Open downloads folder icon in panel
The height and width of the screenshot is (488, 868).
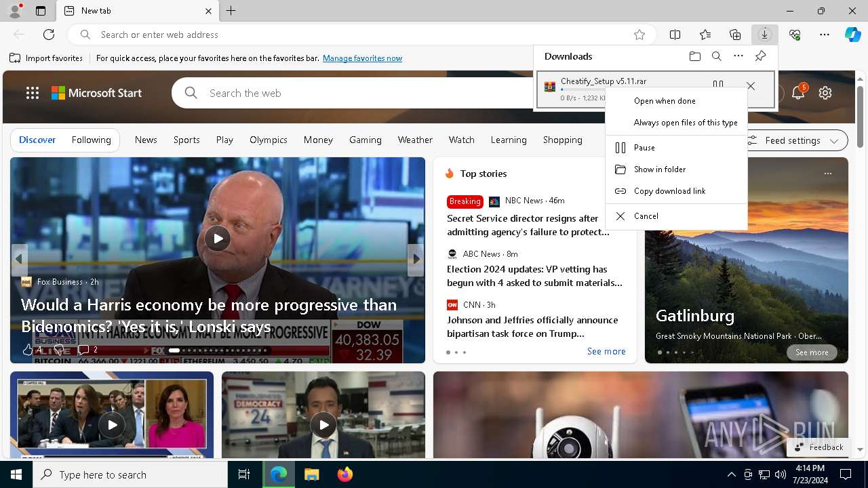[694, 56]
